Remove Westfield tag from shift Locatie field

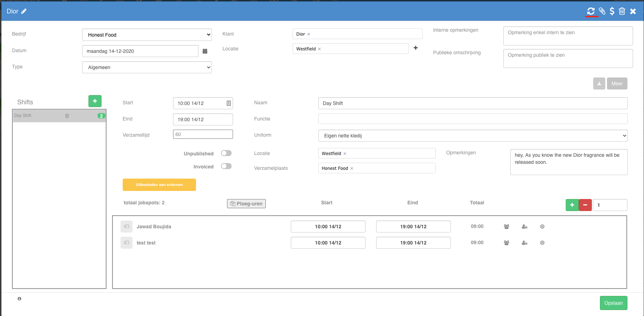pyautogui.click(x=345, y=154)
